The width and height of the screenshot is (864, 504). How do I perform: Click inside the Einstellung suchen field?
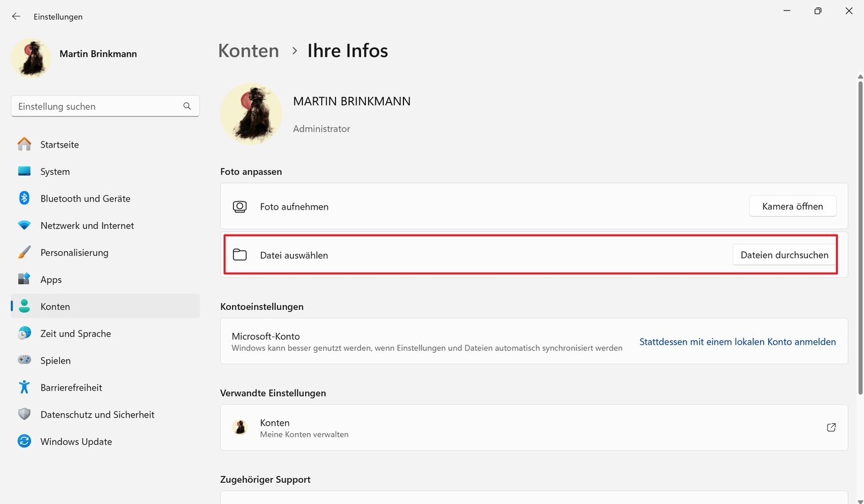pyautogui.click(x=93, y=106)
